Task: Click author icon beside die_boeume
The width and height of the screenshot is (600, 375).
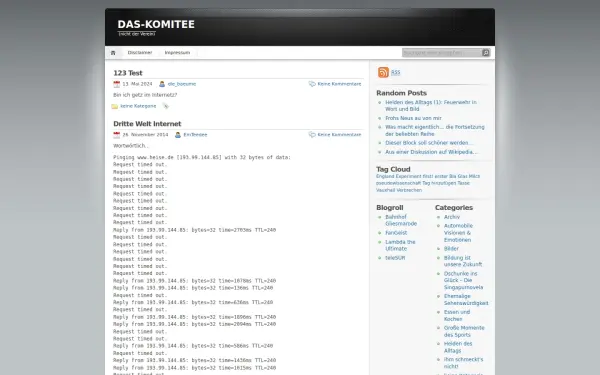Action: pyautogui.click(x=162, y=84)
